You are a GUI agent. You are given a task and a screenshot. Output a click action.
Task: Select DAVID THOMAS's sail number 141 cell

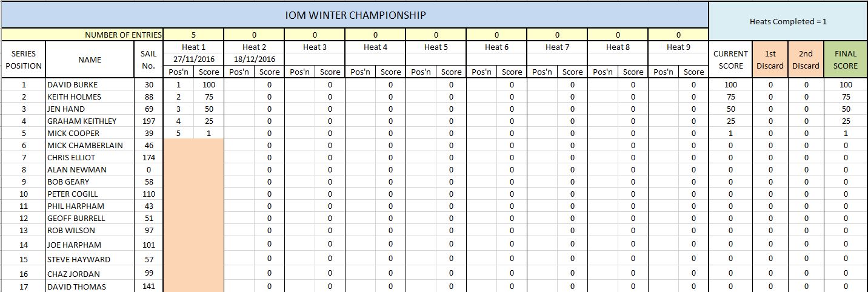pyautogui.click(x=149, y=287)
